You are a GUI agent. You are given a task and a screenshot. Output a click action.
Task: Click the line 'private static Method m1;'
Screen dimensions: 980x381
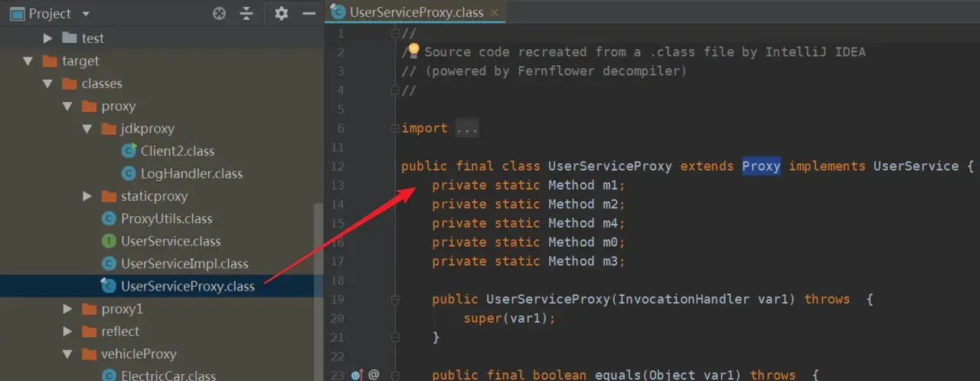click(528, 185)
